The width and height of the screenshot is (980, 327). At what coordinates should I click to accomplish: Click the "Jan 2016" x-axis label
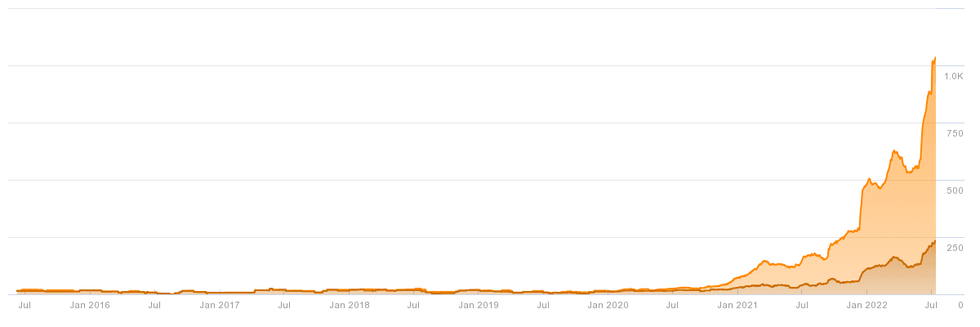89,305
